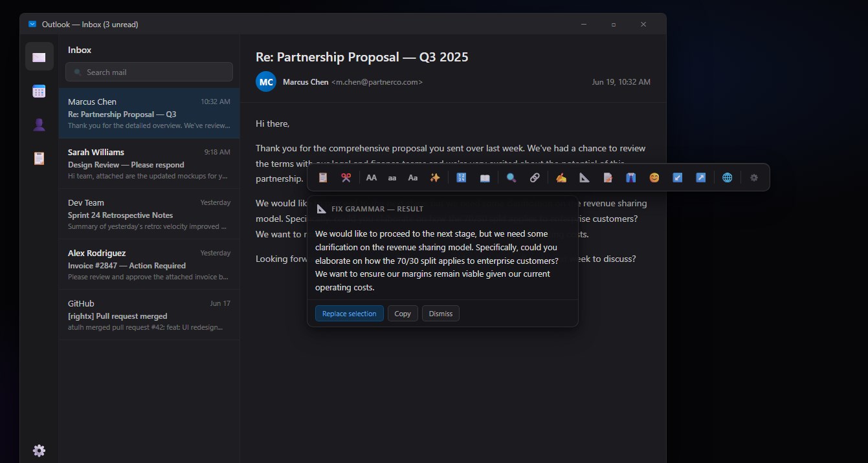Image resolution: width=868 pixels, height=463 pixels.
Task: Click the writing hand icon
Action: [x=561, y=177]
